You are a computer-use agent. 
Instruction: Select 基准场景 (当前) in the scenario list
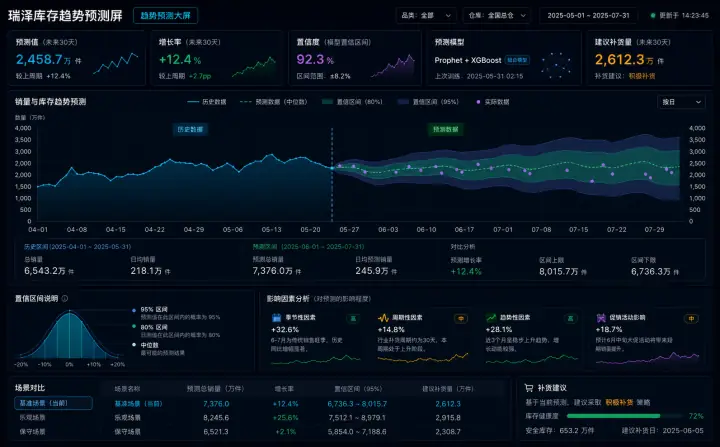tap(53, 403)
